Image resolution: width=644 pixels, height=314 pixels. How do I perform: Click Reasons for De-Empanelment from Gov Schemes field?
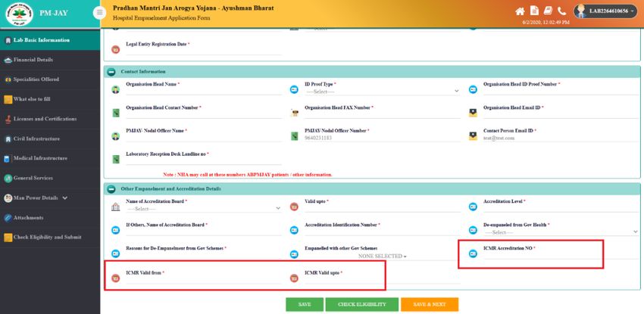(203, 256)
